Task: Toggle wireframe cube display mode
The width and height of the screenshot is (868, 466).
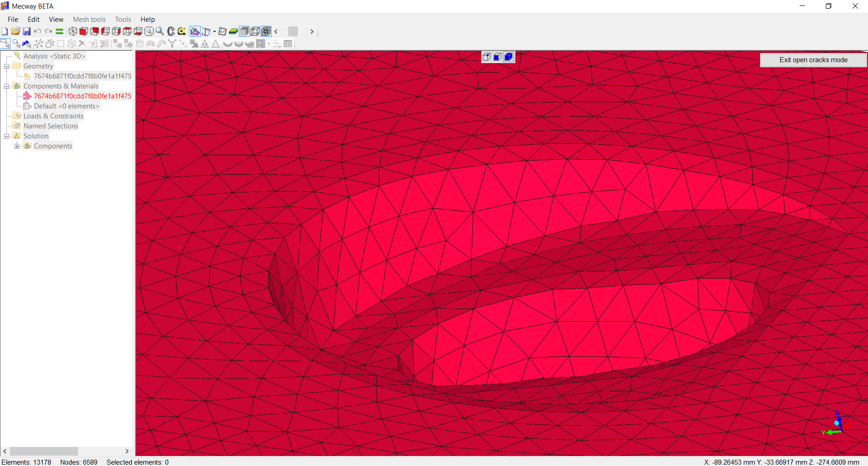Action: (255, 31)
